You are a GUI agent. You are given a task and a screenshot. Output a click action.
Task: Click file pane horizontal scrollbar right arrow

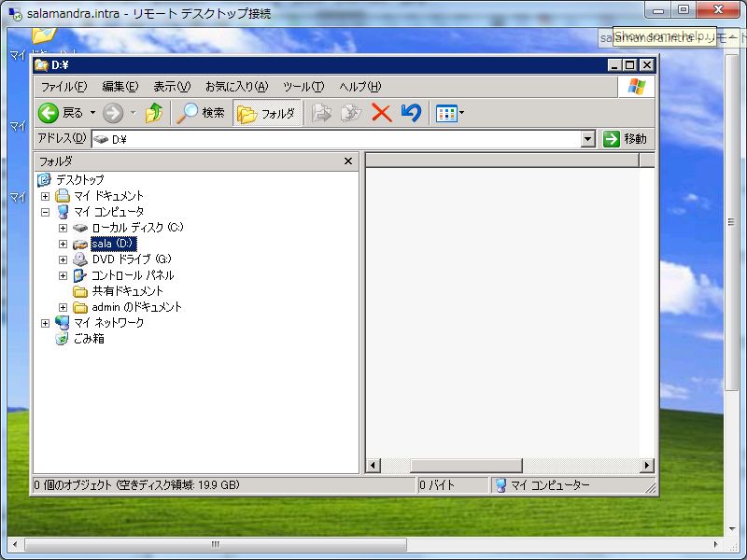[646, 465]
